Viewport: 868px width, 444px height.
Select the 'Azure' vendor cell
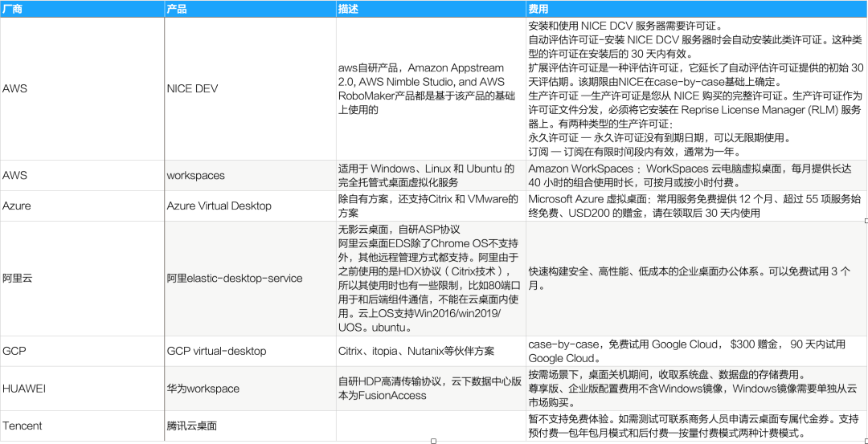point(83,206)
